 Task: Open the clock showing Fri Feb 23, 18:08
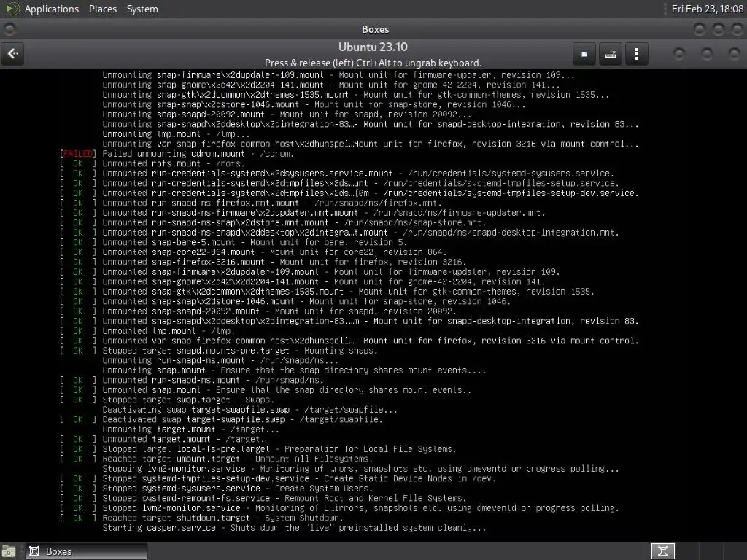707,9
